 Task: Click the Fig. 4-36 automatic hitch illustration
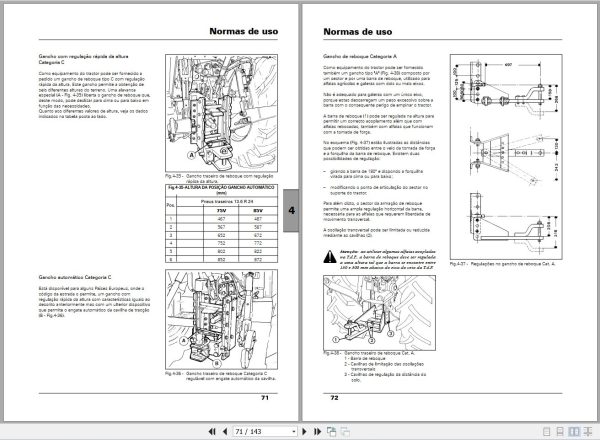click(x=222, y=319)
